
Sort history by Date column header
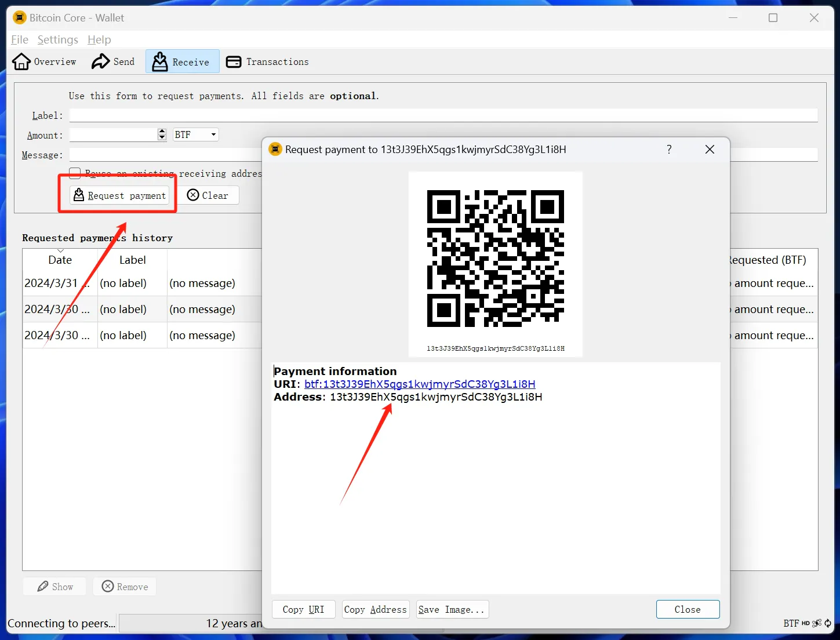pyautogui.click(x=60, y=260)
